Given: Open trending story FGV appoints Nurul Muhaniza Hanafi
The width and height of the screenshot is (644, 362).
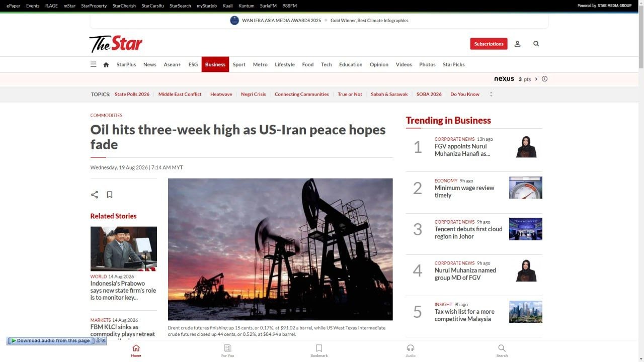Looking at the screenshot, I should click(x=462, y=150).
